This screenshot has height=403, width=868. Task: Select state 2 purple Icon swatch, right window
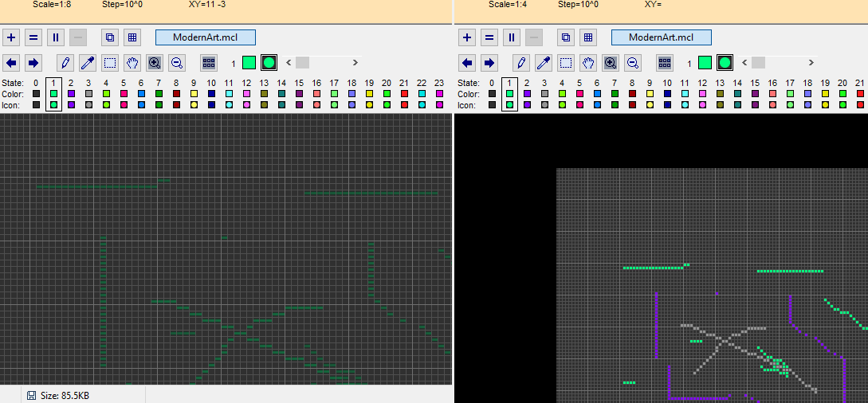(527, 104)
